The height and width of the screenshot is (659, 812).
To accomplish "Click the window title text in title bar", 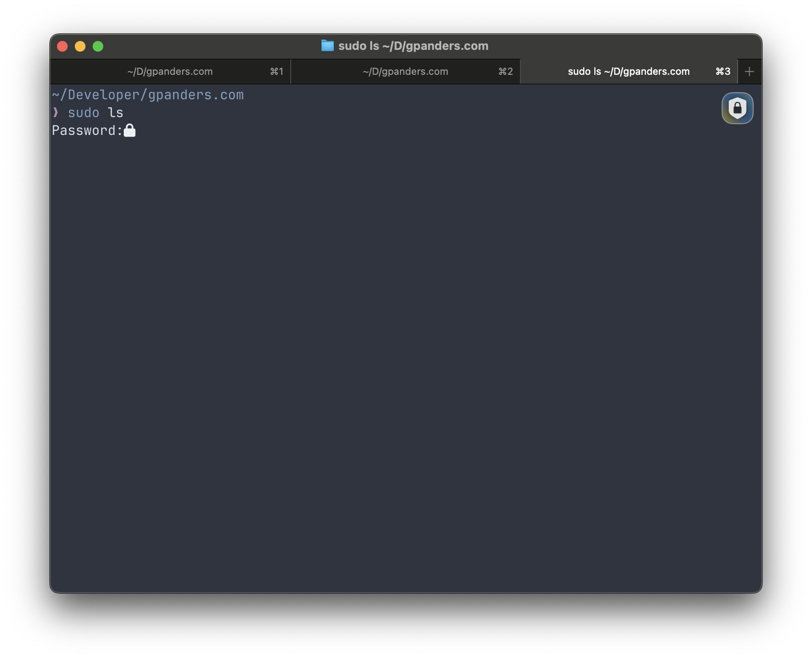I will (413, 46).
